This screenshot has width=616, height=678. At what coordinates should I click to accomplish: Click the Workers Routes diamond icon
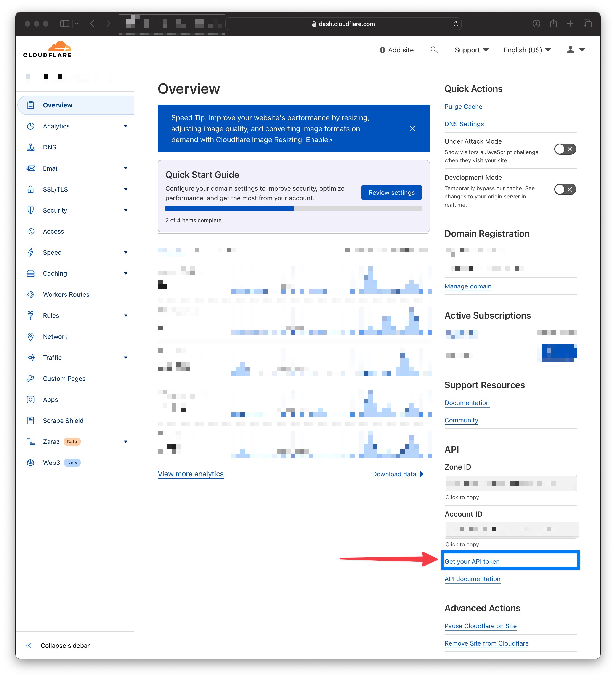click(31, 294)
